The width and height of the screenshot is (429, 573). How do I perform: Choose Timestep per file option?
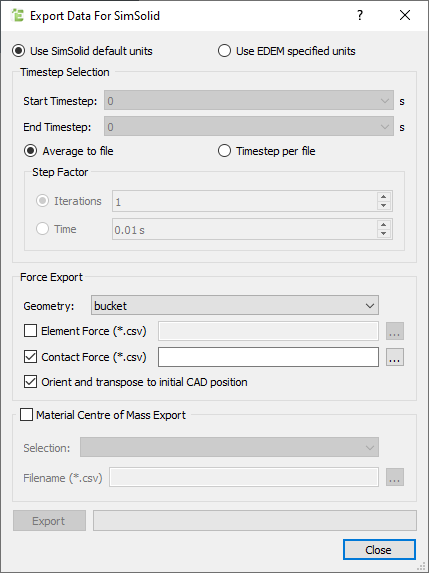(266, 151)
